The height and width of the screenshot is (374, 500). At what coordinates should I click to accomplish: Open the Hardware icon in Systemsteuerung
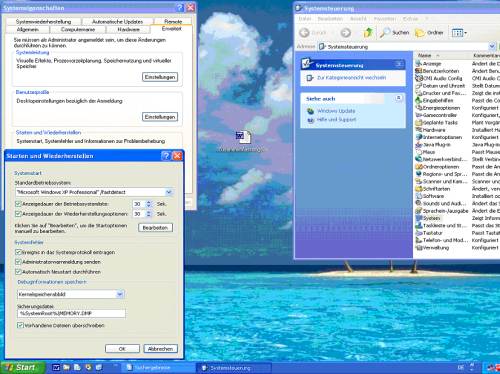[x=419, y=130]
